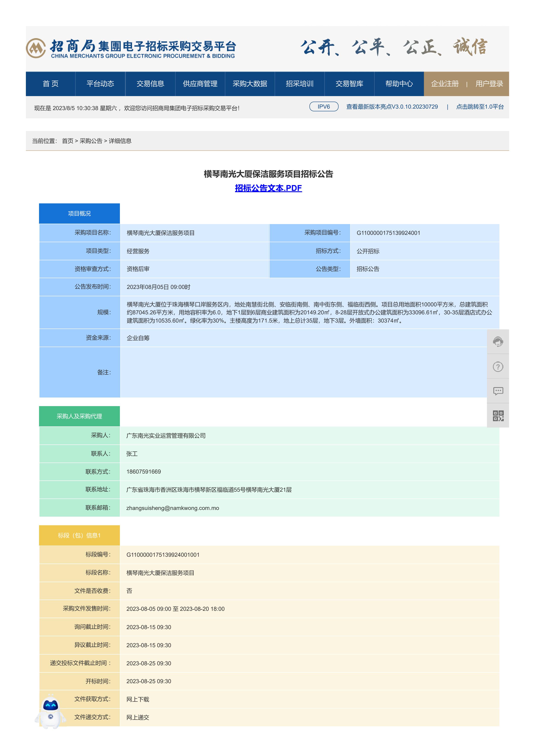View latest version highlights V3.0.10.20230729
Viewport: 535px width, 756px height.
coord(392,107)
